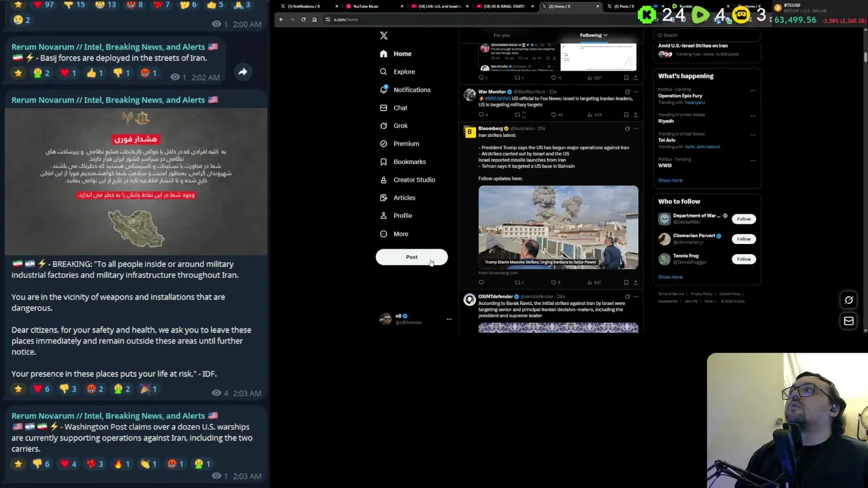This screenshot has width=868, height=488.
Task: Click the BTCUSD price ticker widget
Action: coord(819,12)
